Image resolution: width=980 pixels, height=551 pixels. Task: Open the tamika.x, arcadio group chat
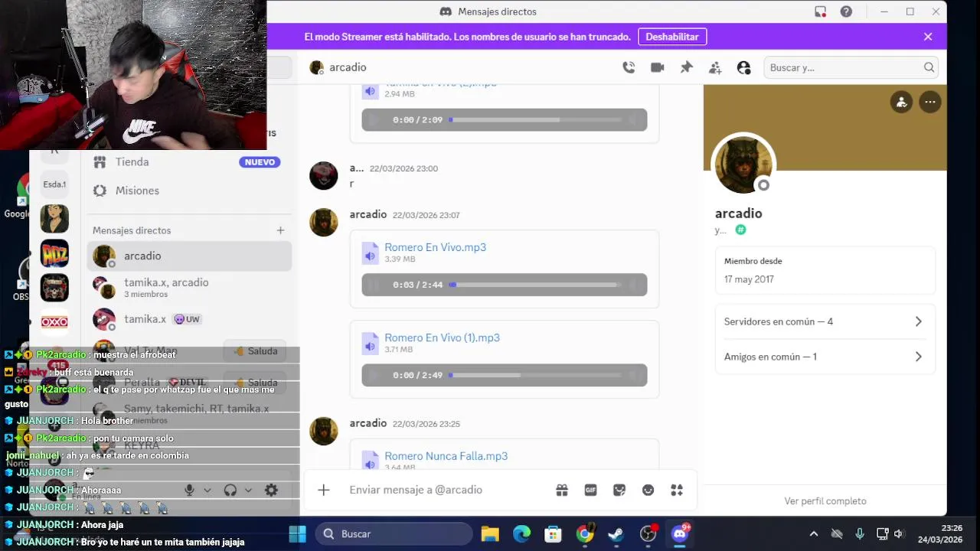coord(189,288)
